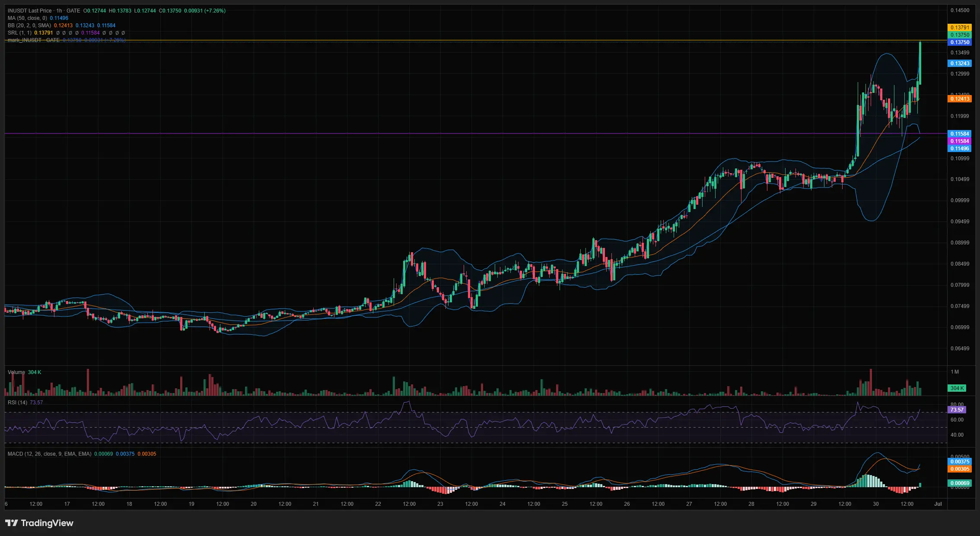Click the Volume 304 K legend
The image size is (980, 536).
(25, 372)
